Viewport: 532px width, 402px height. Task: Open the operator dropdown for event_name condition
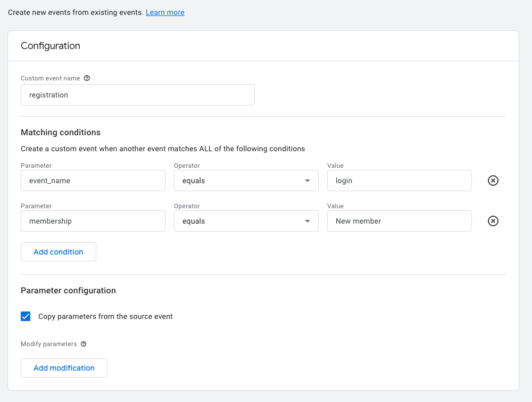(246, 181)
